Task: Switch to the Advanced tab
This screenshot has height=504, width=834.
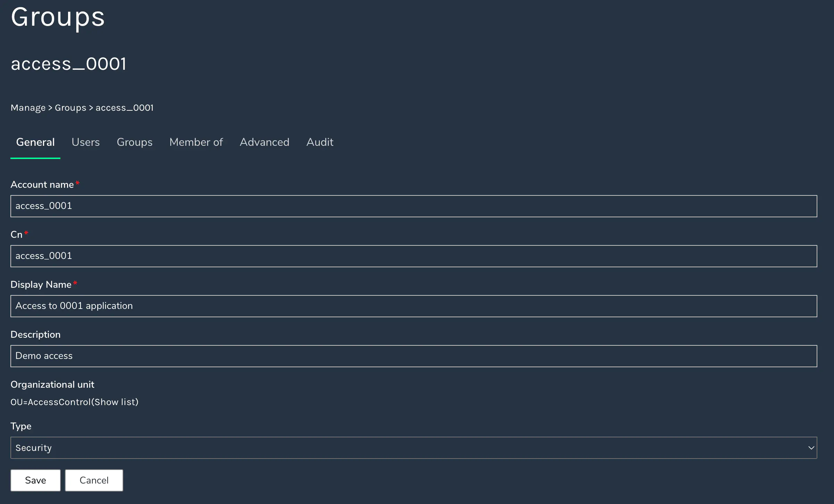Action: coord(264,142)
